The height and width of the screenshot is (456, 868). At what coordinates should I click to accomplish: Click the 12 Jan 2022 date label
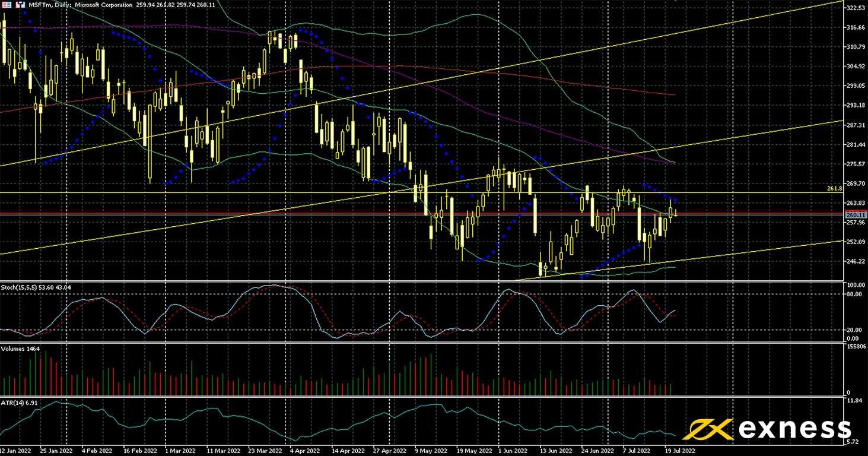pos(16,451)
